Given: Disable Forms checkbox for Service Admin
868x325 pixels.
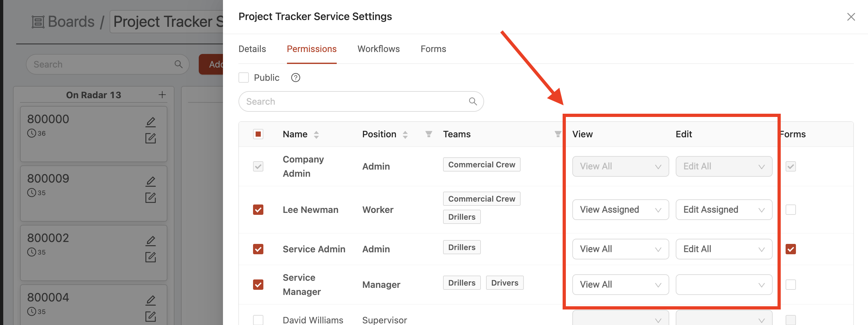Looking at the screenshot, I should pos(790,249).
